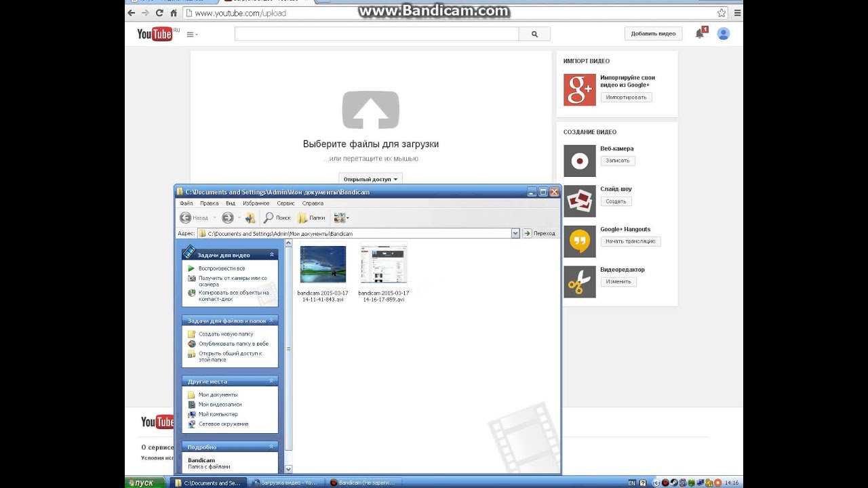Click the Explorer up-folder icon
Screen dimensions: 868x488
(250, 218)
